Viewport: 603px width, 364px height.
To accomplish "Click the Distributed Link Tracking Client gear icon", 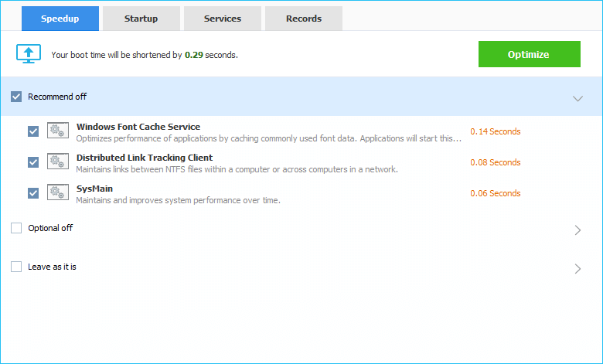I will tap(58, 162).
